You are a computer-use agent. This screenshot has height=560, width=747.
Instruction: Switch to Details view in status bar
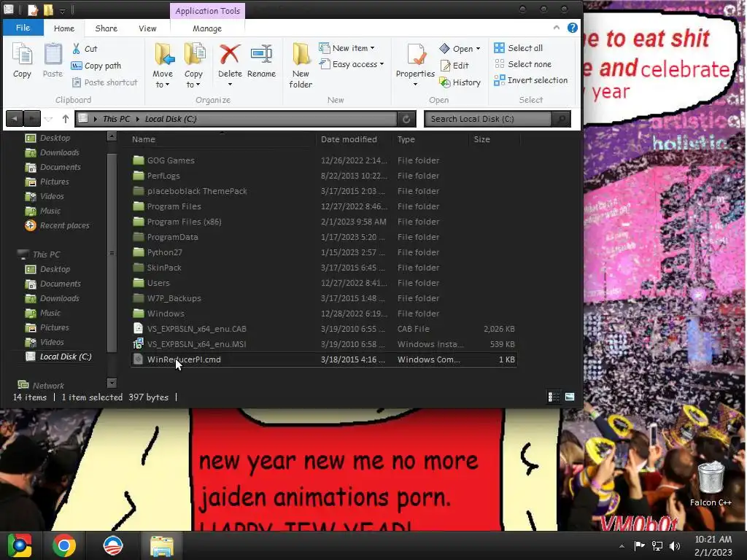click(554, 397)
